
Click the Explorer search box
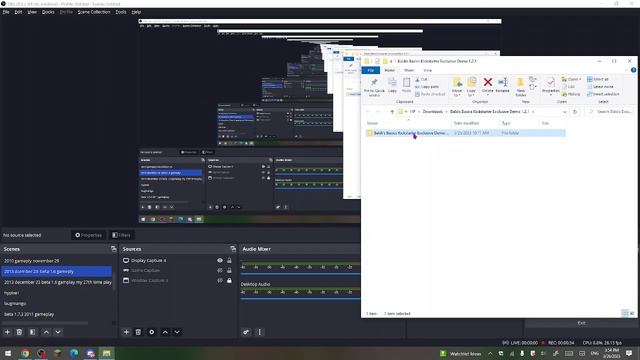[610, 111]
